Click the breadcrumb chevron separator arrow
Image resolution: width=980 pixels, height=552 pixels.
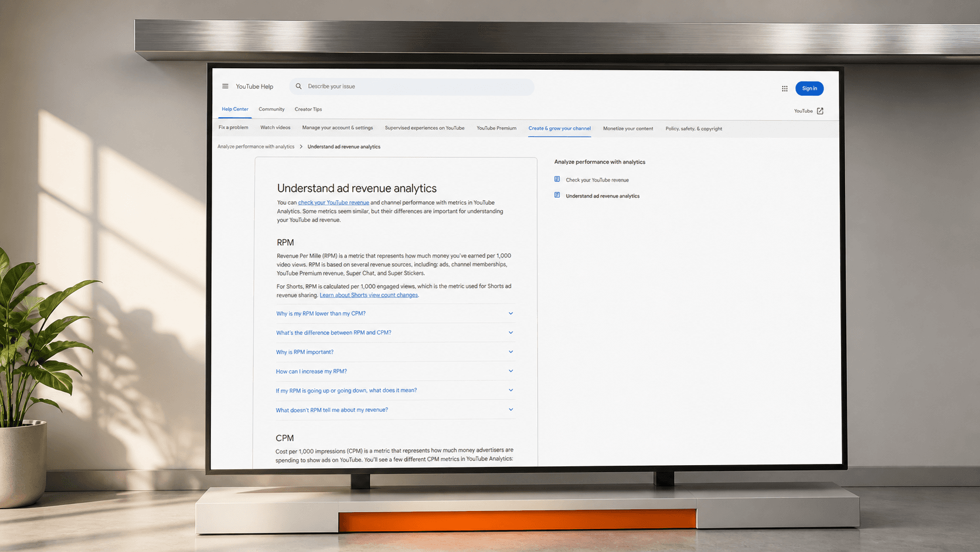[x=301, y=147]
